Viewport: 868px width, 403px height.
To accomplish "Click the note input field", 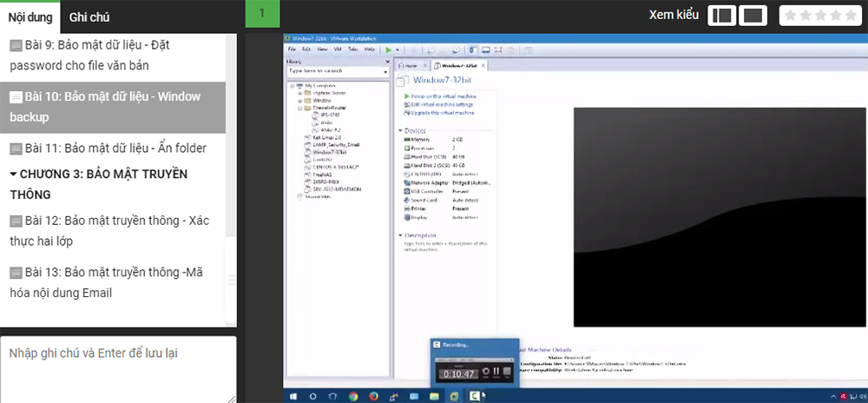I will pyautogui.click(x=118, y=369).
